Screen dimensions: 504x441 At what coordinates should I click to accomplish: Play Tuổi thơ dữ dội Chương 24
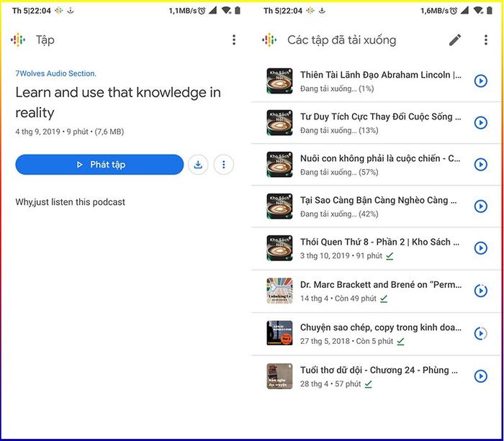point(481,376)
